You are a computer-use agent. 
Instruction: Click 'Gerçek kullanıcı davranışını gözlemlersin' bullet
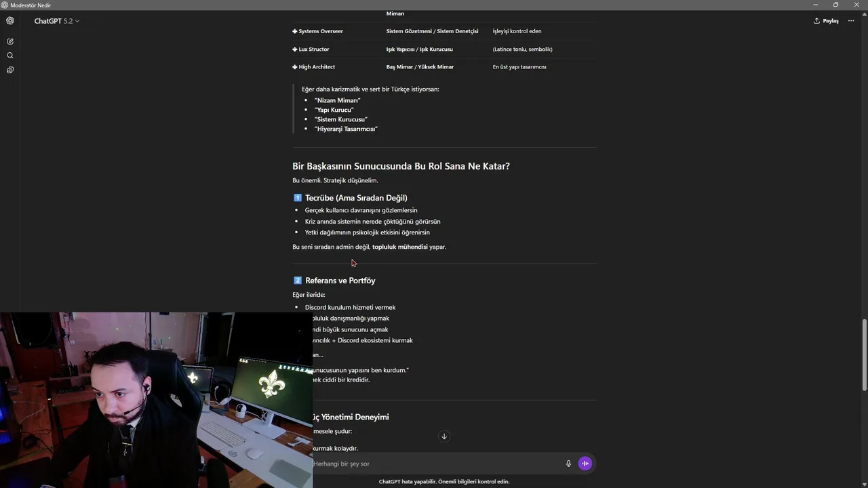pos(361,210)
